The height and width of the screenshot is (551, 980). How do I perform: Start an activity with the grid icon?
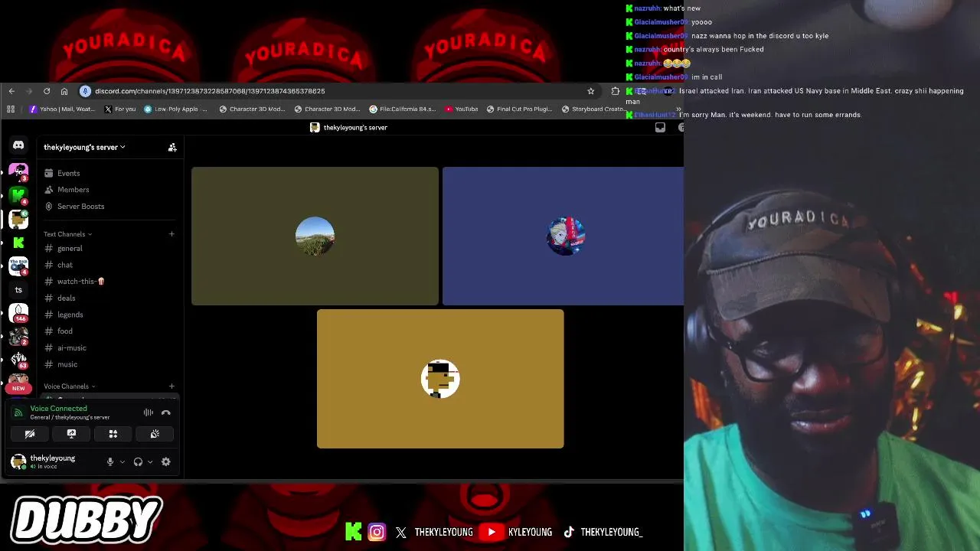113,434
